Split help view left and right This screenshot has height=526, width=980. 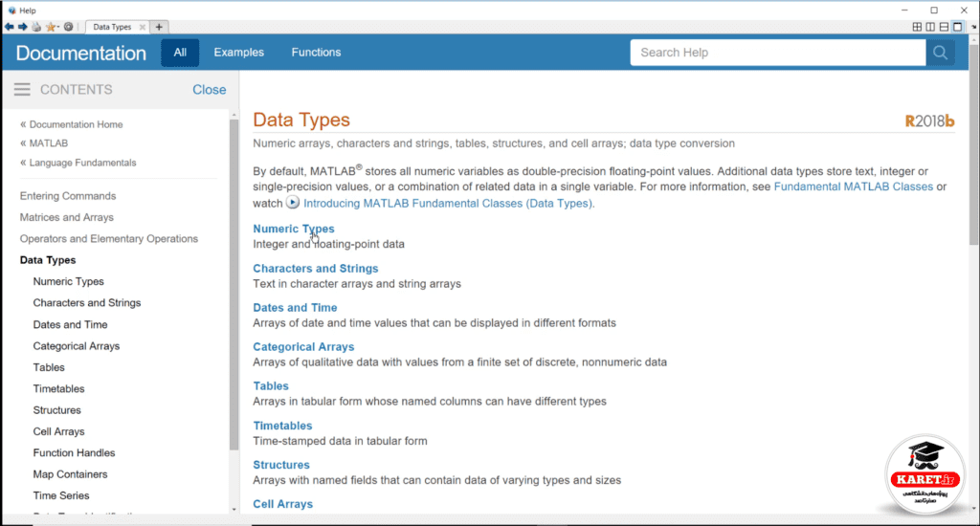click(930, 27)
